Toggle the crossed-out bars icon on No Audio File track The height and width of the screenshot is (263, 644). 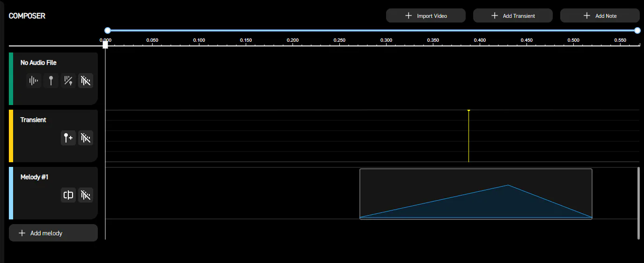coord(86,81)
